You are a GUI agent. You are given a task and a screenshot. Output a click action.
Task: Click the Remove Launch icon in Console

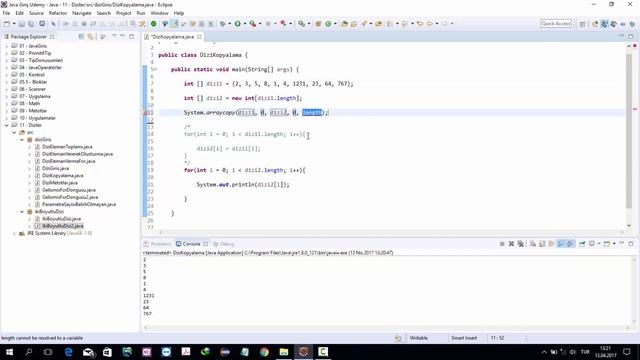511,244
